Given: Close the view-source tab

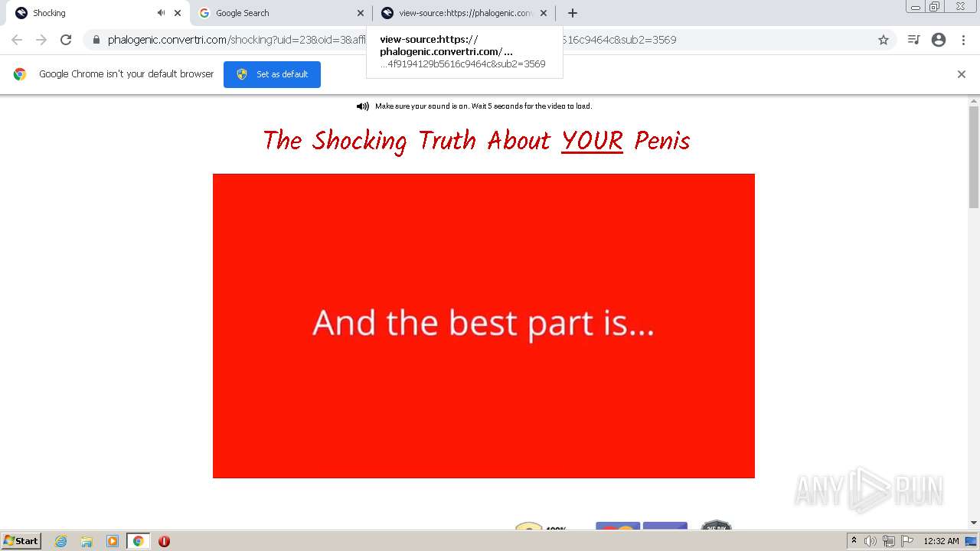Looking at the screenshot, I should pos(544,13).
